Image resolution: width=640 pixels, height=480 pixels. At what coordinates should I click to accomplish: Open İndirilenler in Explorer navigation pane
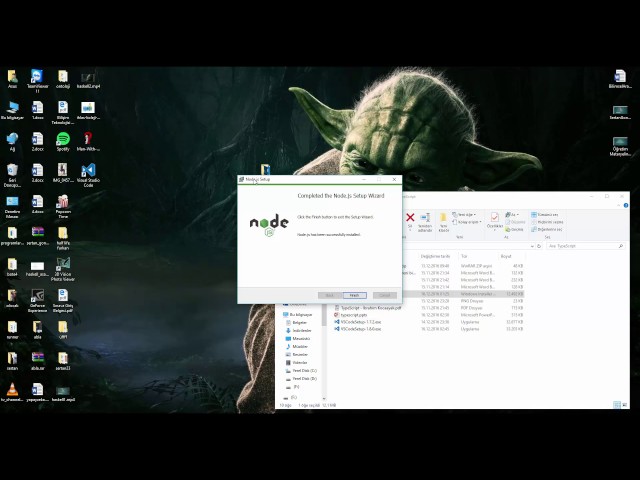click(298, 331)
